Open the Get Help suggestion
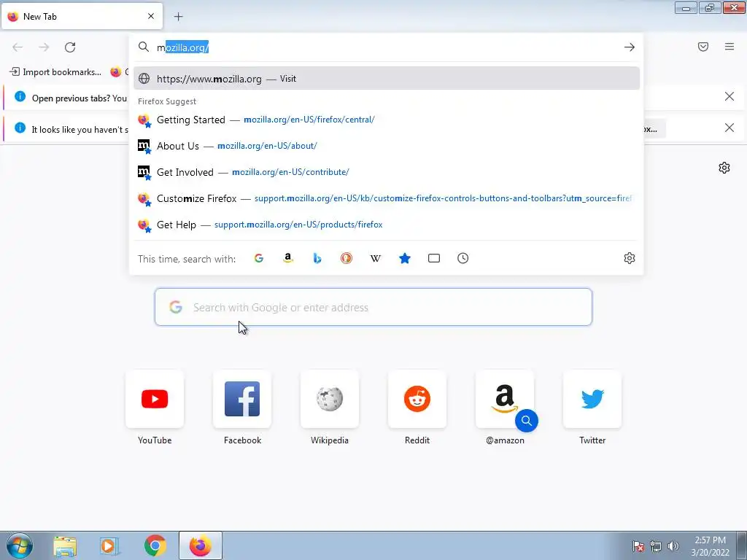747x560 pixels. pos(387,225)
